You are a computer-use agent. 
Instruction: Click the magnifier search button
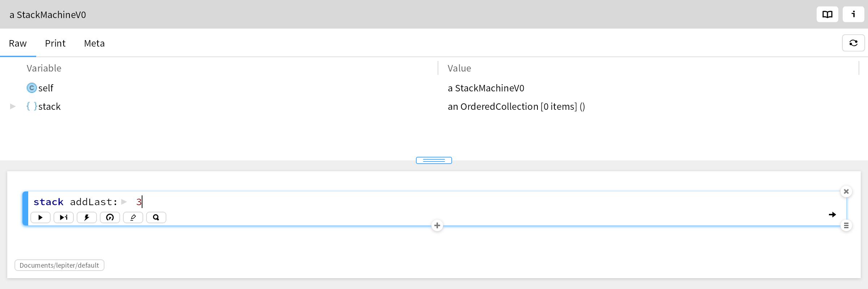coord(156,217)
